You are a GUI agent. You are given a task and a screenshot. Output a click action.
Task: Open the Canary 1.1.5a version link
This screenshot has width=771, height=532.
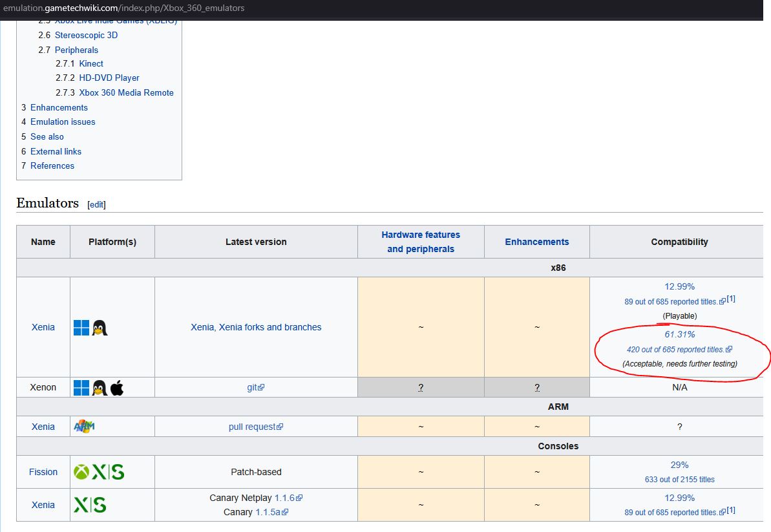[x=272, y=513]
